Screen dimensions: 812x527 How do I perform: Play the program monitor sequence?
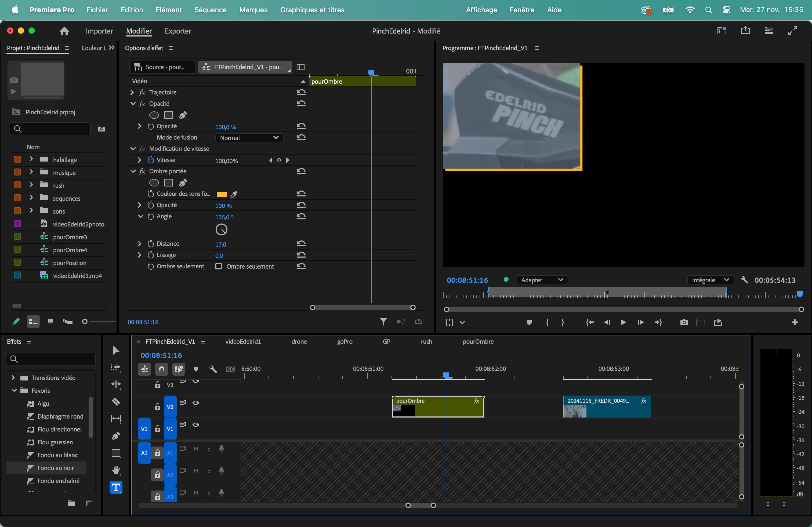(623, 323)
